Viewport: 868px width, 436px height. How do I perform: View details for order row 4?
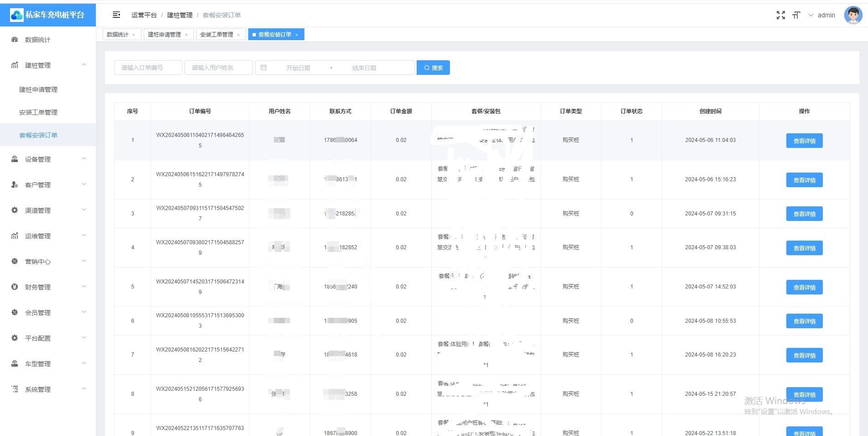(804, 248)
